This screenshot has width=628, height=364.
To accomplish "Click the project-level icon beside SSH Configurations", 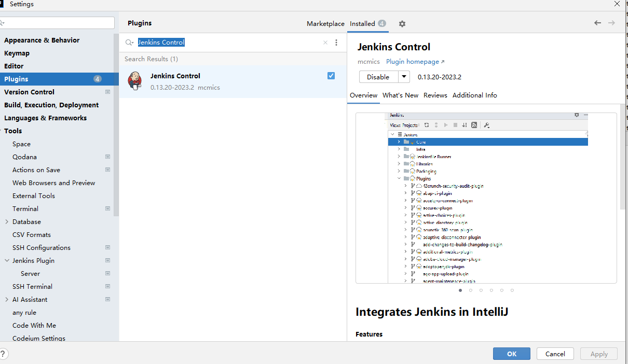I will click(x=108, y=247).
